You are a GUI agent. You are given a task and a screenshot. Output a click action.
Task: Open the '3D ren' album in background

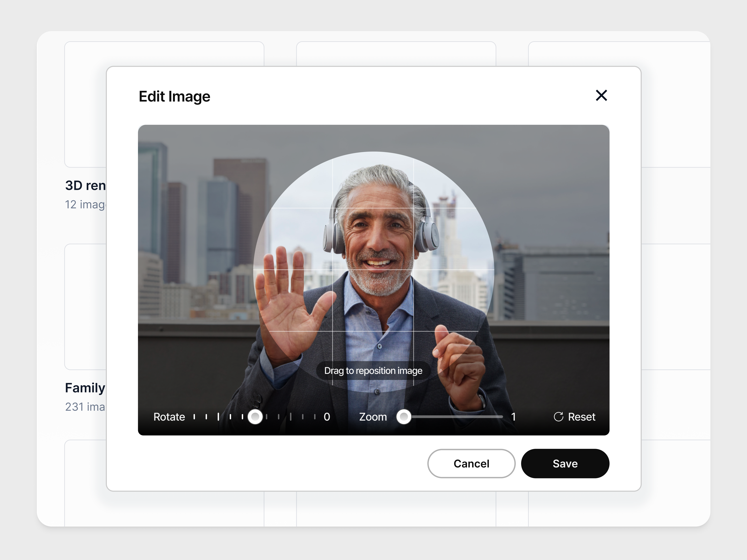point(85,185)
